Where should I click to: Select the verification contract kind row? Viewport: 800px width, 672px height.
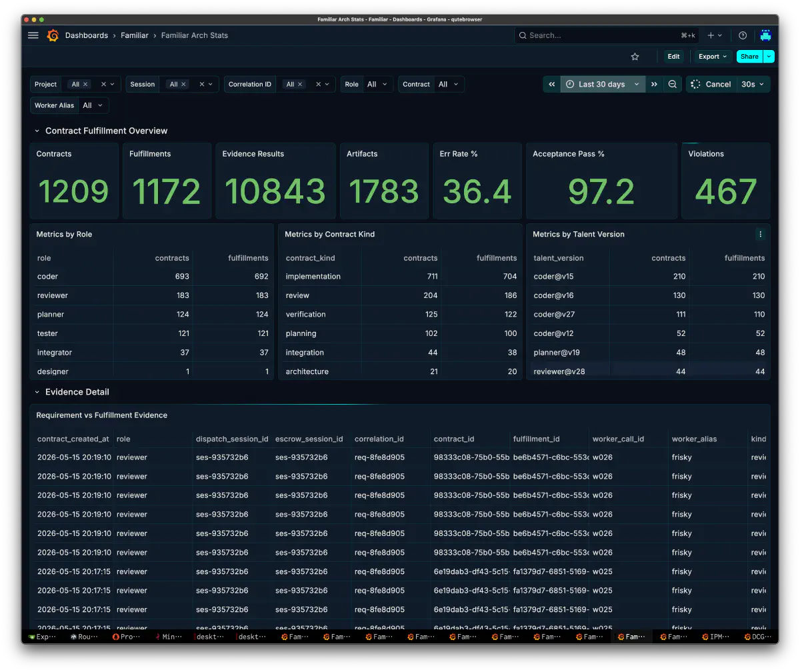click(x=401, y=314)
